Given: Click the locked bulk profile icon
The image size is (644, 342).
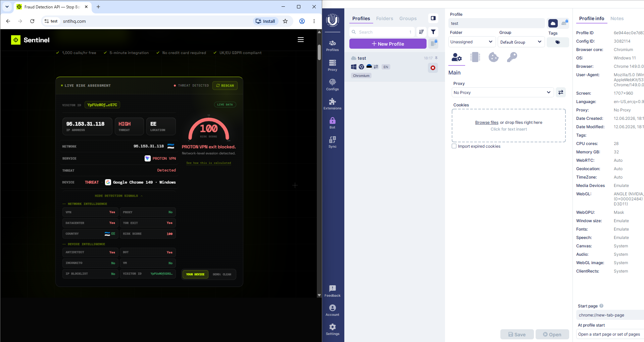Looking at the screenshot, I should tap(434, 43).
